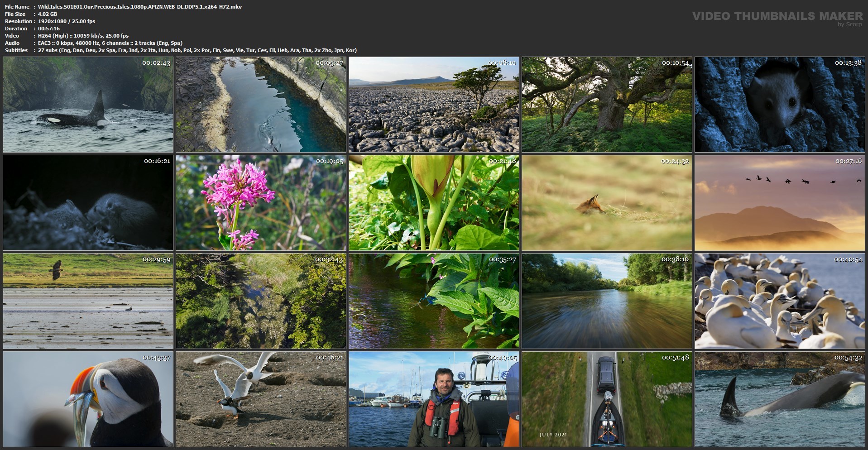868x450 pixels.
Task: Click the timestamp 00:40:54 label
Action: tap(848, 259)
